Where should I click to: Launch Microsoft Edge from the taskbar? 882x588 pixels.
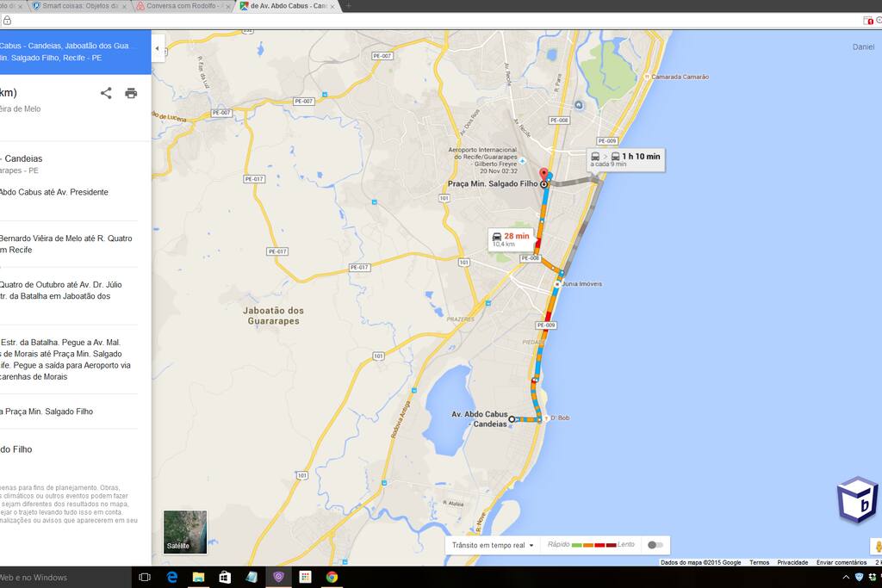click(x=172, y=578)
